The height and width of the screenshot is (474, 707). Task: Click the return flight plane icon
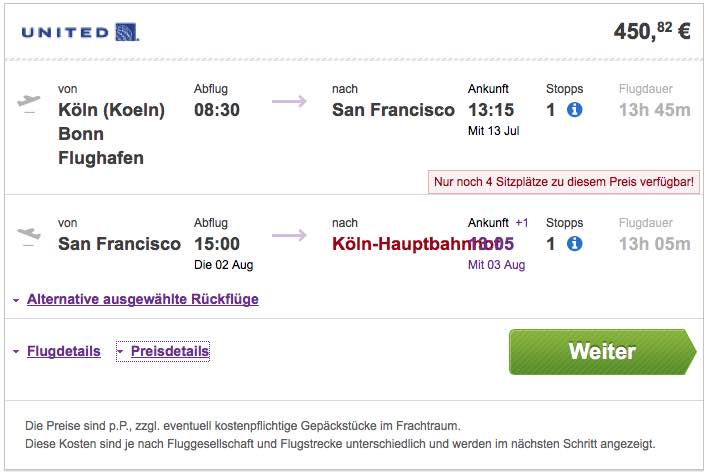(x=30, y=236)
